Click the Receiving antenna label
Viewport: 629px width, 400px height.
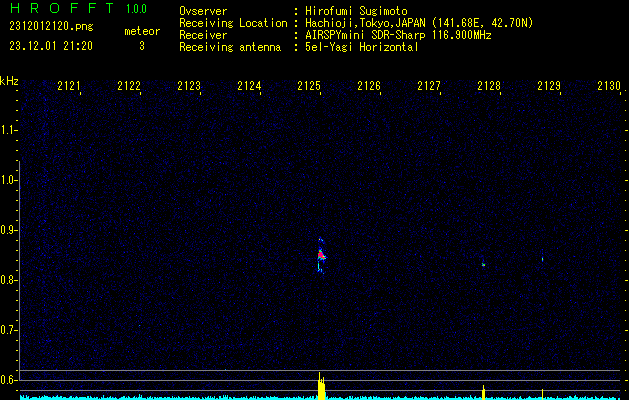(230, 47)
